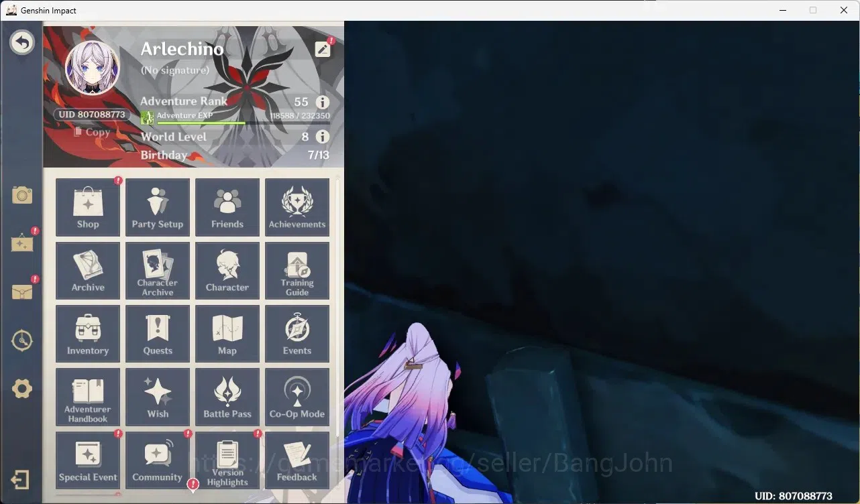Open the Version Highlights tile

click(227, 460)
